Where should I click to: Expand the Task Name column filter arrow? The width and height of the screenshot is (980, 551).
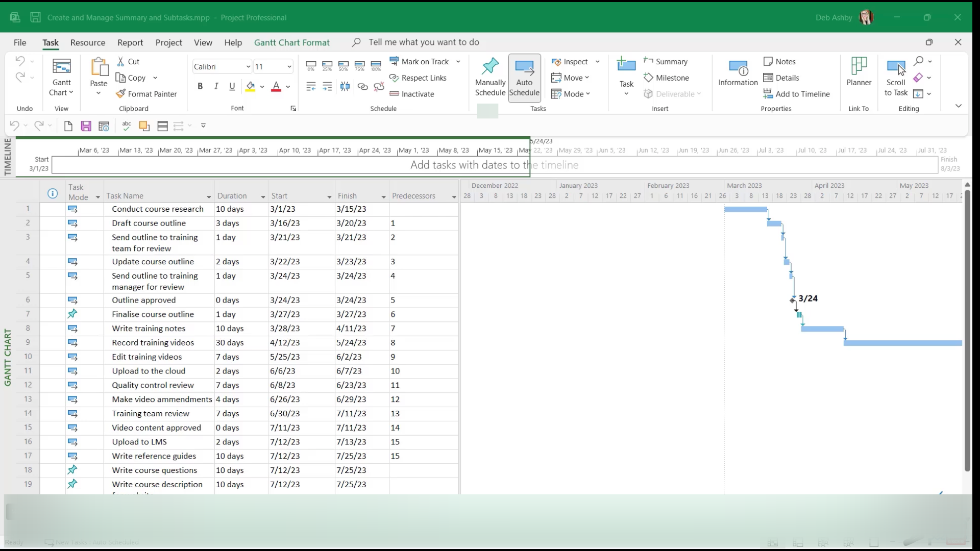click(x=208, y=197)
